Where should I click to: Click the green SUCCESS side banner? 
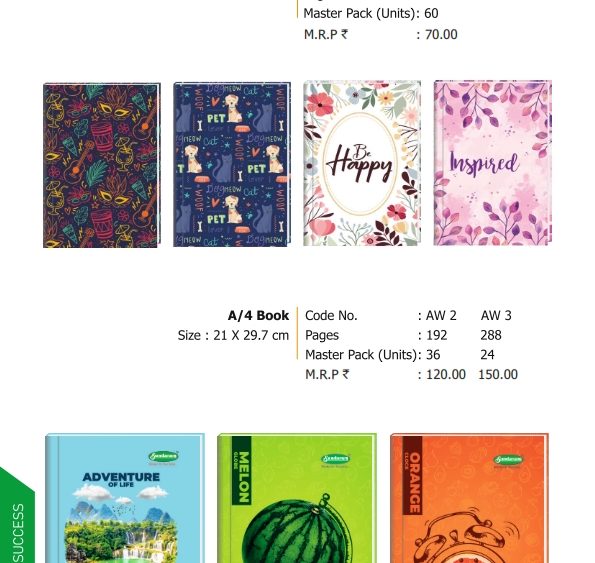click(x=17, y=516)
